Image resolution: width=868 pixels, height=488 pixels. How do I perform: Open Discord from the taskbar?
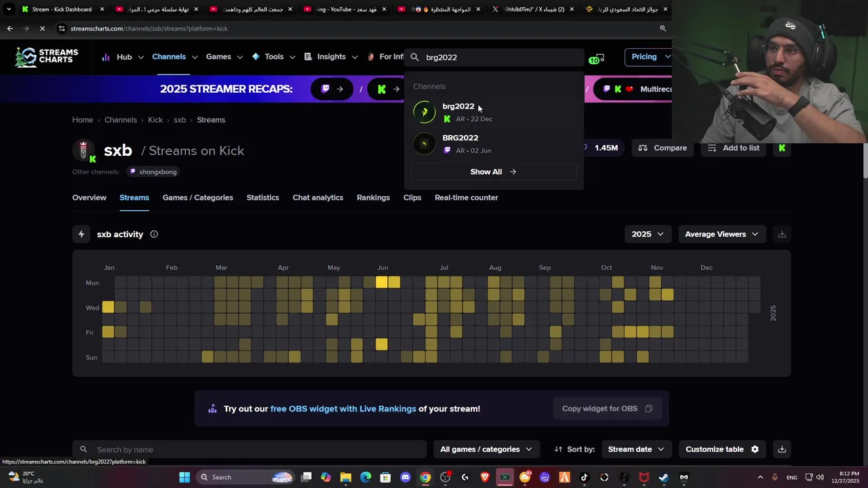pyautogui.click(x=406, y=477)
